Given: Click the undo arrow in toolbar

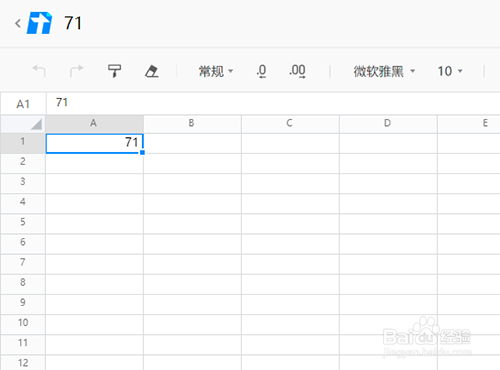Looking at the screenshot, I should click(x=39, y=71).
